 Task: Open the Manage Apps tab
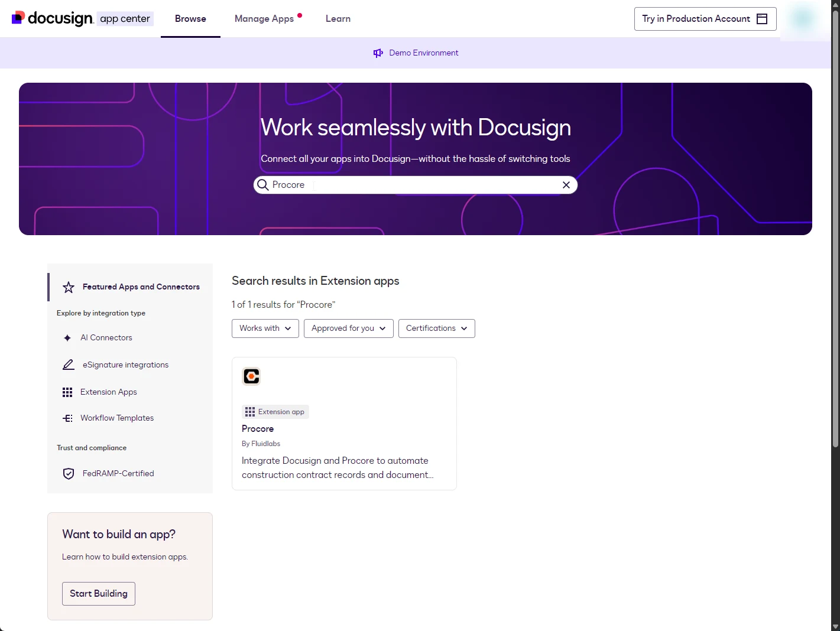(264, 19)
